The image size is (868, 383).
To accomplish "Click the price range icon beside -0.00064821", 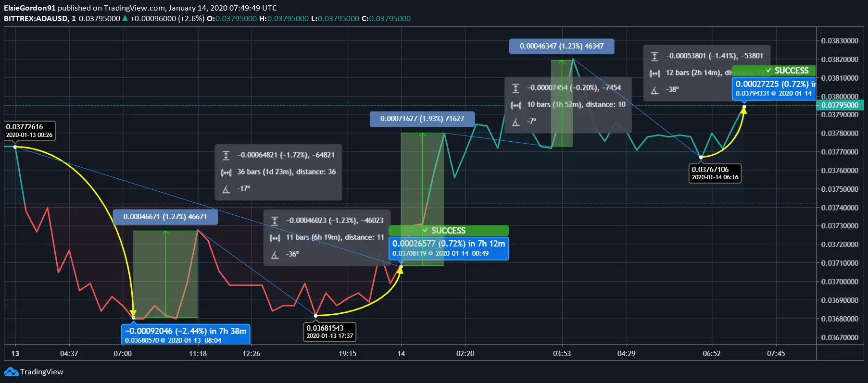I will point(226,155).
